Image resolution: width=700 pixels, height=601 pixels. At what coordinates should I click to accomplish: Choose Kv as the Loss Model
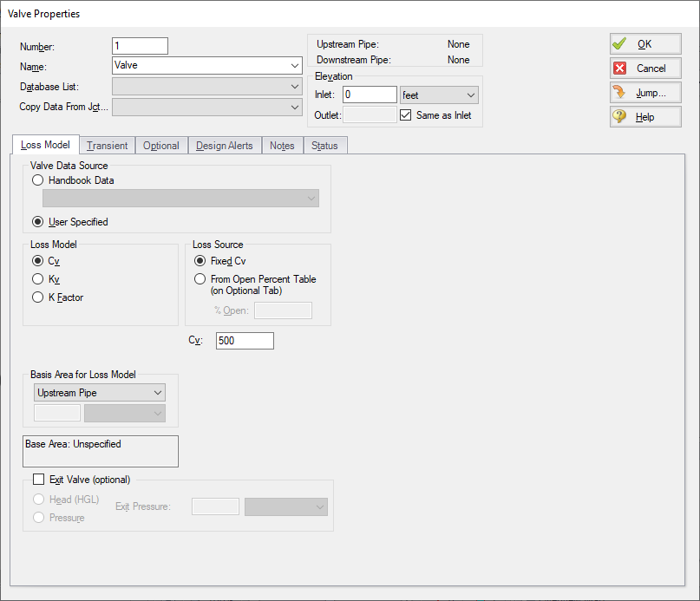click(37, 278)
